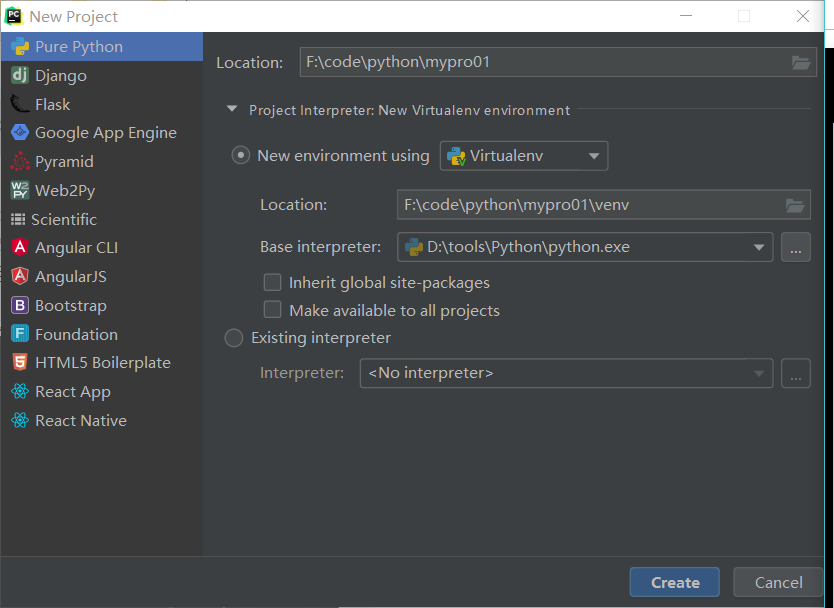Screen dimensions: 834x608
Task: Click the Create button
Action: click(x=674, y=582)
